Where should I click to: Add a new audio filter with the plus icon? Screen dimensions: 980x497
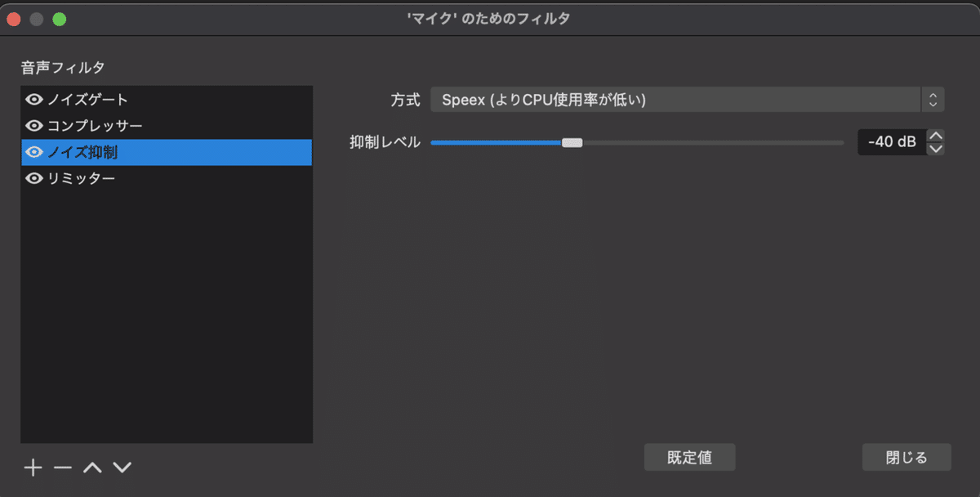(33, 468)
